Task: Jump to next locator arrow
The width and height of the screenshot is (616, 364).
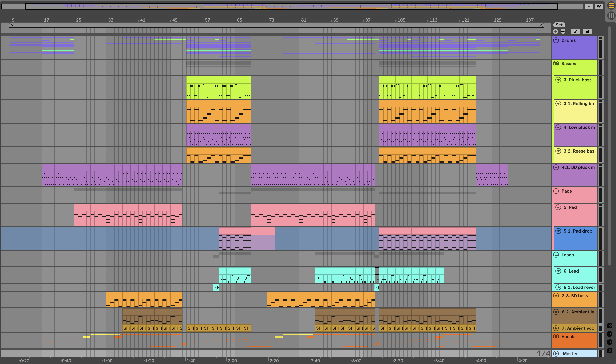Action: [563, 31]
